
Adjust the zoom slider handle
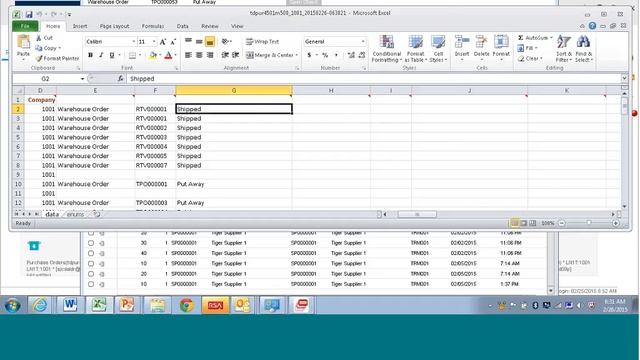[589, 223]
